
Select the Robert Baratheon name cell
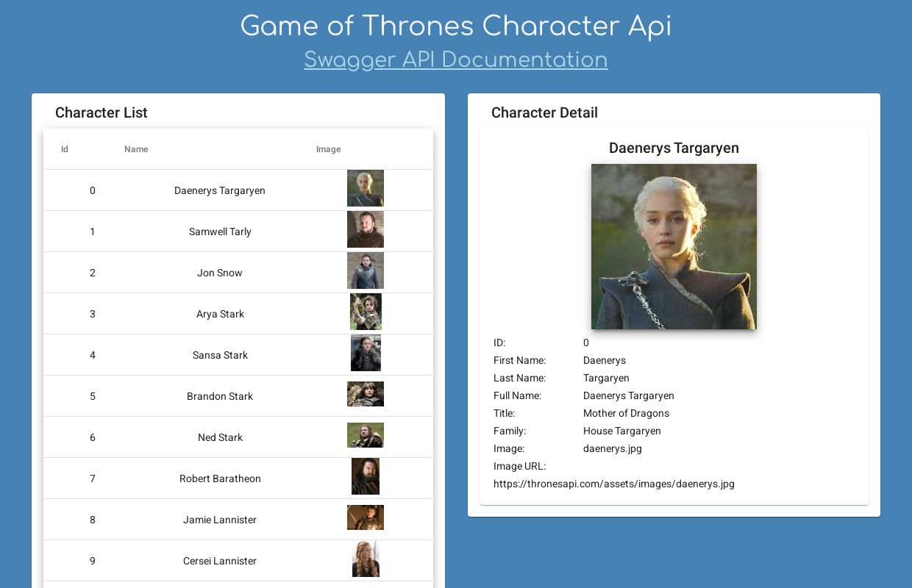pyautogui.click(x=220, y=478)
